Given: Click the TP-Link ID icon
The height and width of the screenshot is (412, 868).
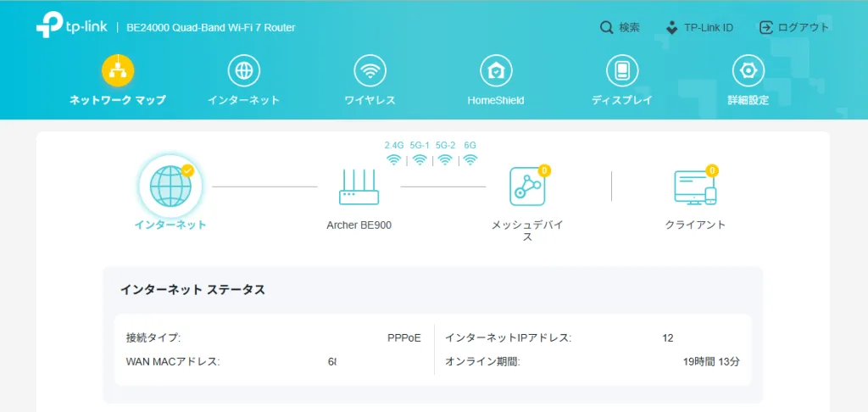Looking at the screenshot, I should (672, 27).
